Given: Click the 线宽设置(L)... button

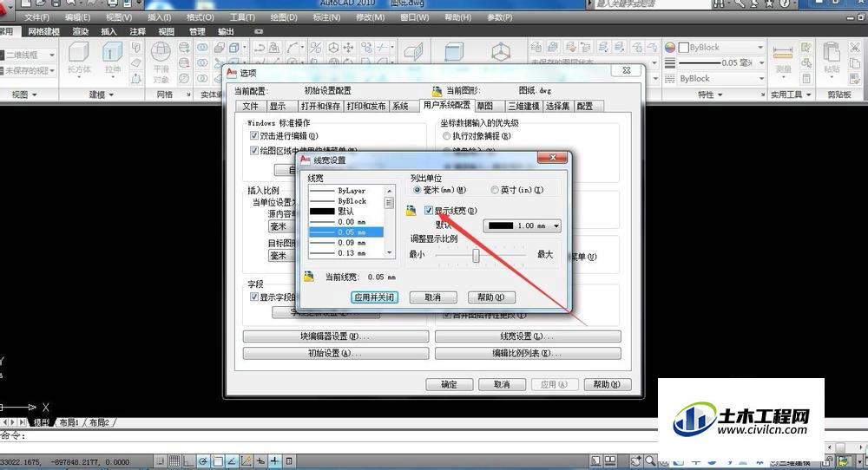Looking at the screenshot, I should pos(528,336).
